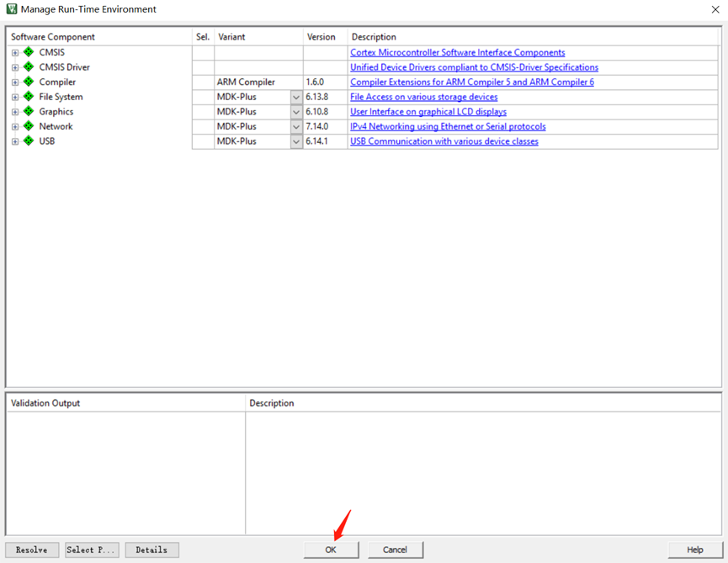Image resolution: width=728 pixels, height=563 pixels.
Task: Expand the CMSIS tree node
Action: click(x=15, y=53)
